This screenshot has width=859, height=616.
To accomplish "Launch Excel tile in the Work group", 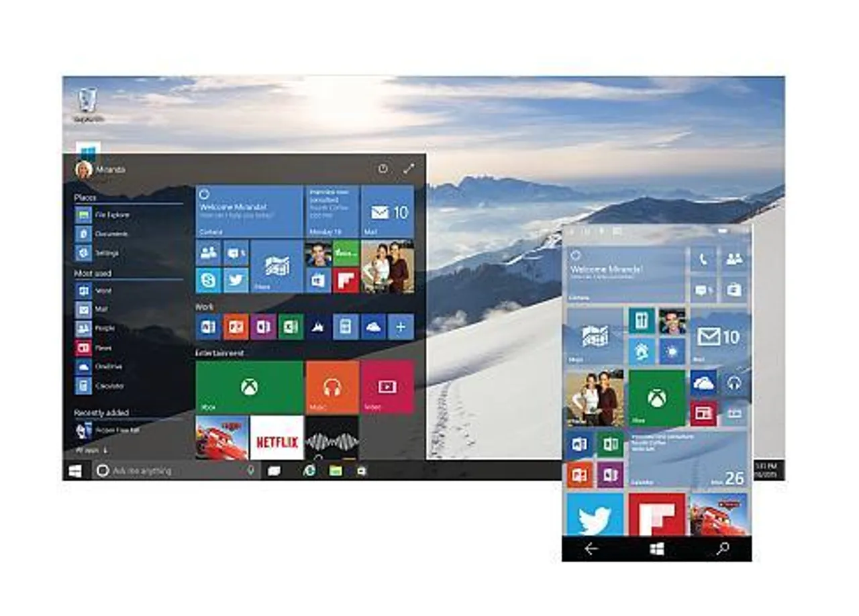I will [x=291, y=327].
